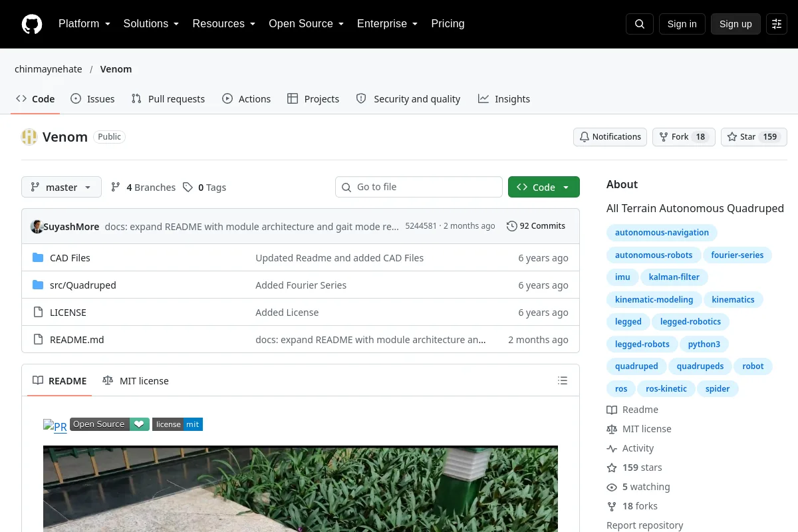Click the Readme link in About sidebar
This screenshot has height=532, width=798.
click(x=632, y=410)
